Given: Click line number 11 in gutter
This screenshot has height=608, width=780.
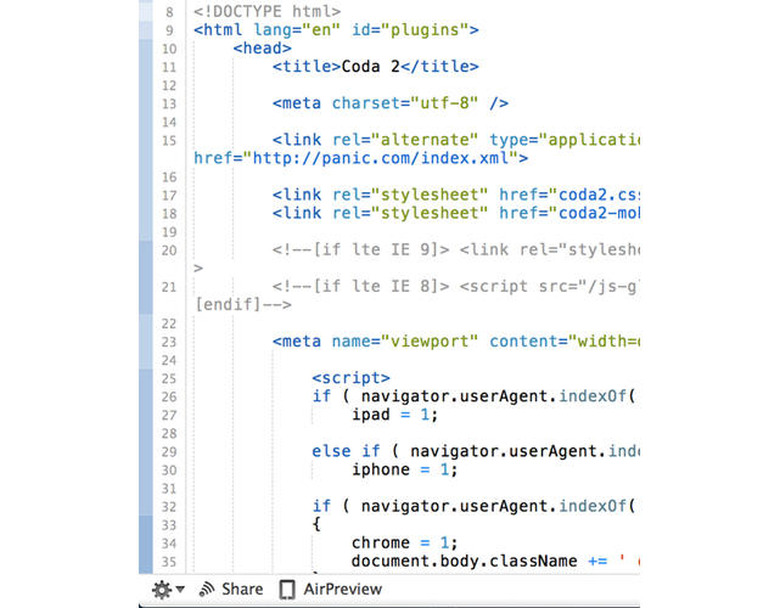Looking at the screenshot, I should tap(169, 67).
